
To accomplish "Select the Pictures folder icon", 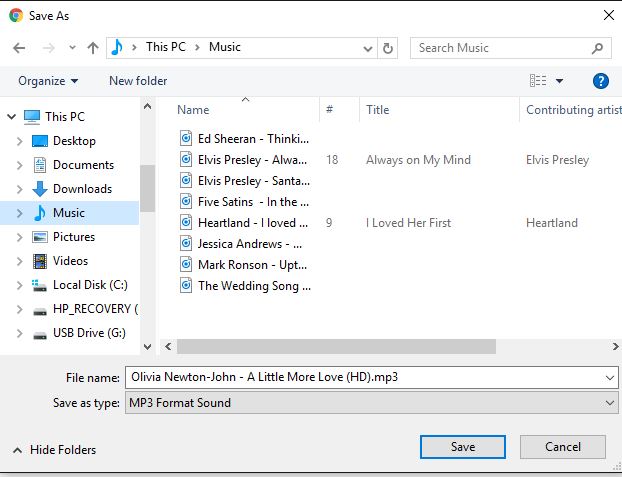I will click(40, 237).
